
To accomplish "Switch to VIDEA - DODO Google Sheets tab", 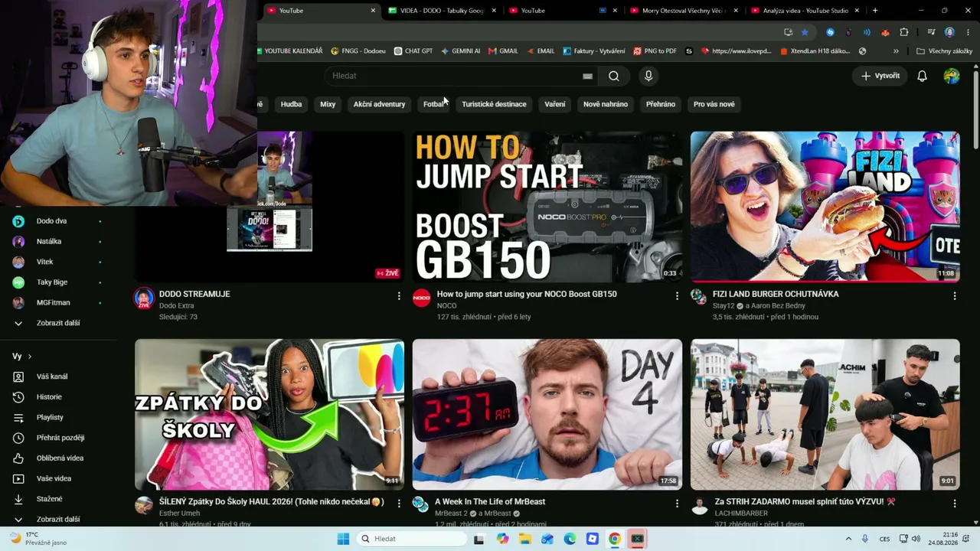I will [x=443, y=11].
